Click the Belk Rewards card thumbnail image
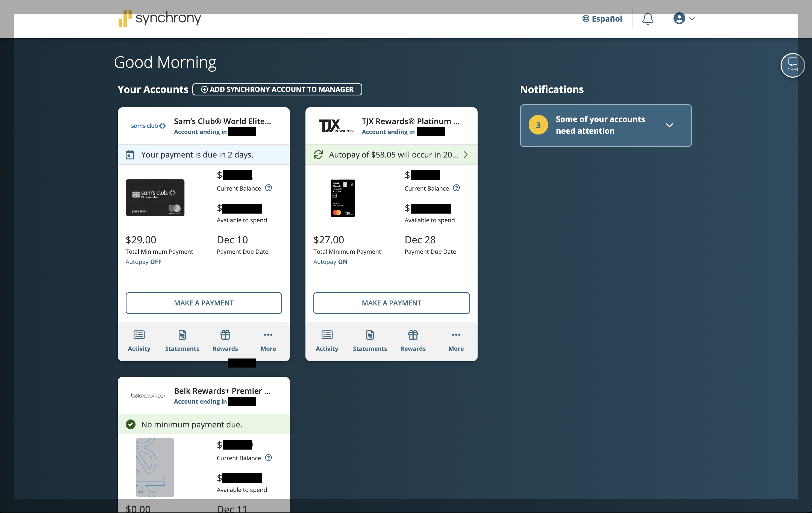 155,467
